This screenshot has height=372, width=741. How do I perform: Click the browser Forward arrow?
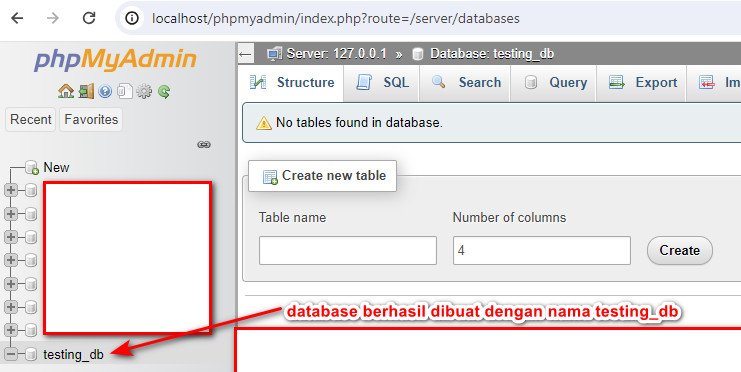click(x=53, y=18)
